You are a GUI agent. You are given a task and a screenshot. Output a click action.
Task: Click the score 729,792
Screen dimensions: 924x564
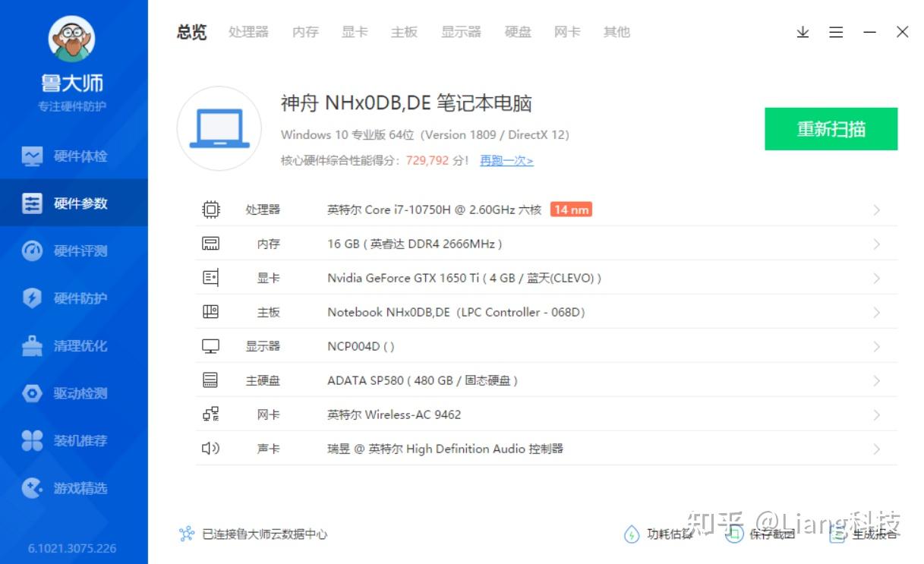coord(427,161)
